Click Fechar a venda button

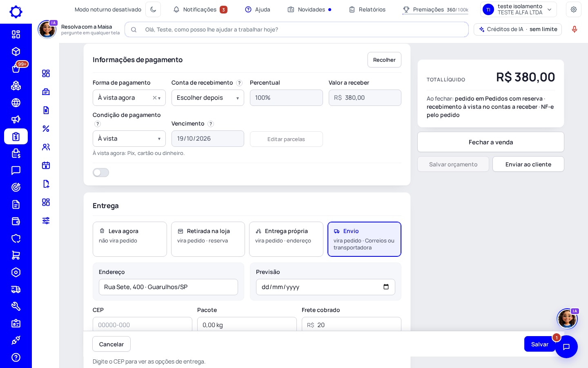(x=491, y=142)
